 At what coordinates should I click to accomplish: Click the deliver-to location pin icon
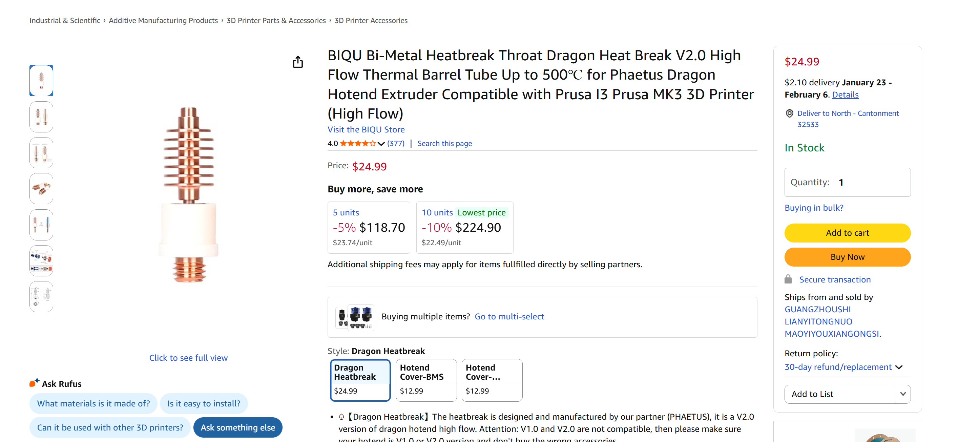(x=789, y=113)
